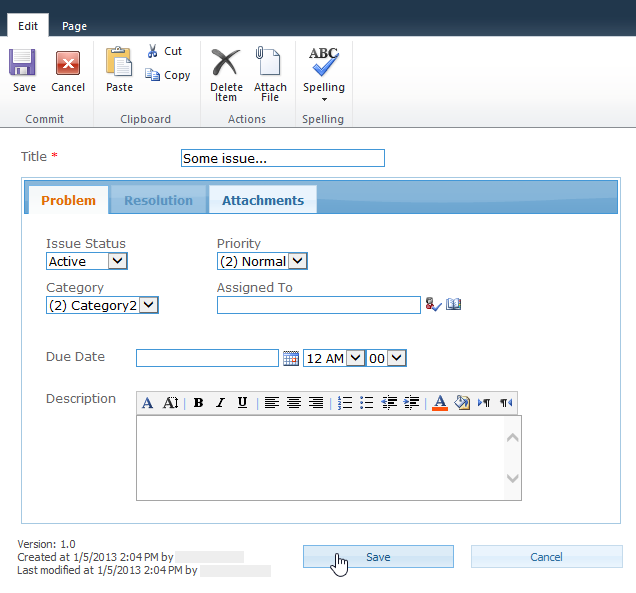This screenshot has width=636, height=593.
Task: Open the Due Date minutes dropdown
Action: click(386, 358)
